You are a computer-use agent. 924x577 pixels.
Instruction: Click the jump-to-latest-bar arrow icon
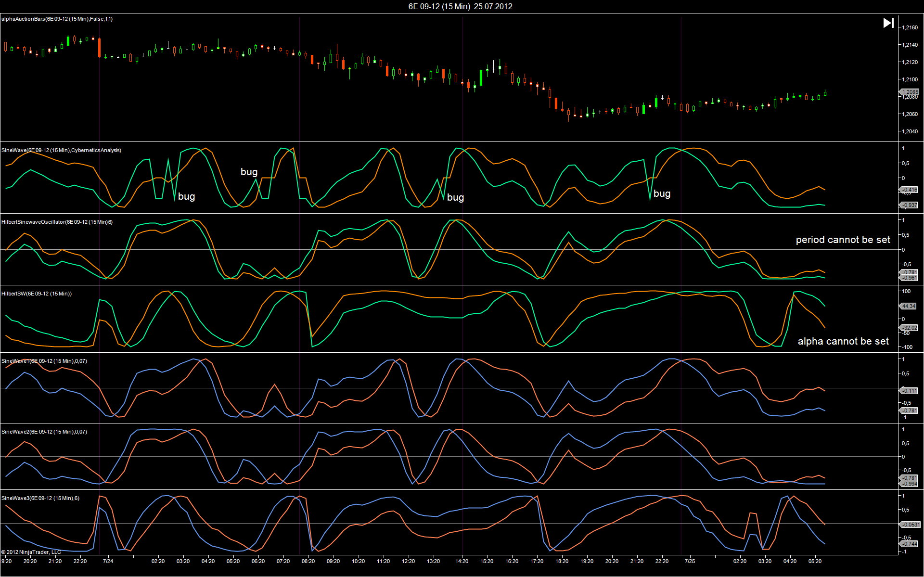pos(888,23)
